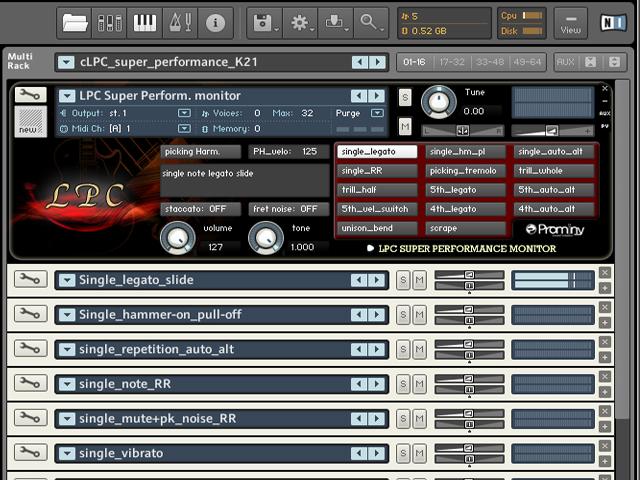Expand the cLPC_super_performance_K21 multi dropdown
Image resolution: width=640 pixels, height=480 pixels.
point(66,62)
